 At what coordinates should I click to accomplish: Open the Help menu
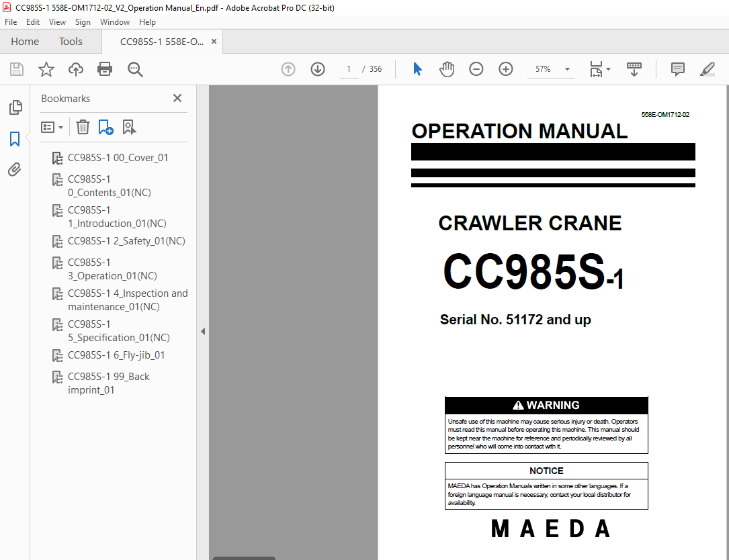tap(147, 22)
